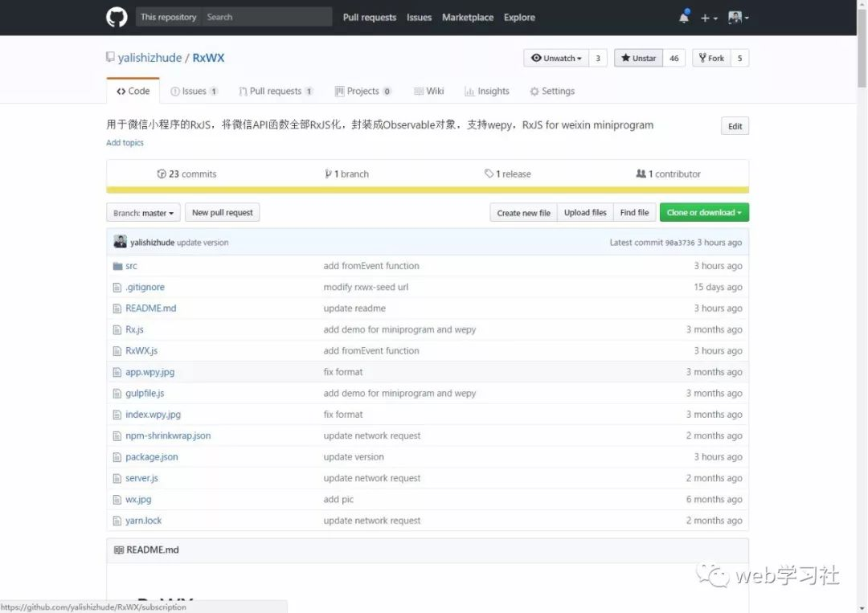View the 3 watchers count
This screenshot has width=868, height=613.
598,58
